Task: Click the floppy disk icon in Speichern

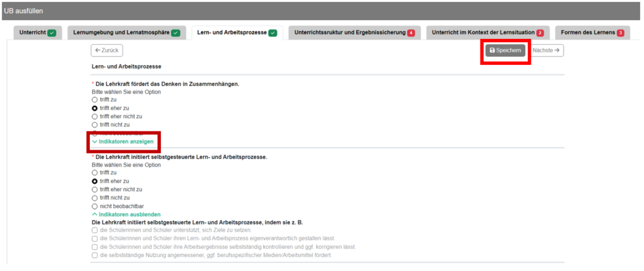Action: (x=492, y=50)
